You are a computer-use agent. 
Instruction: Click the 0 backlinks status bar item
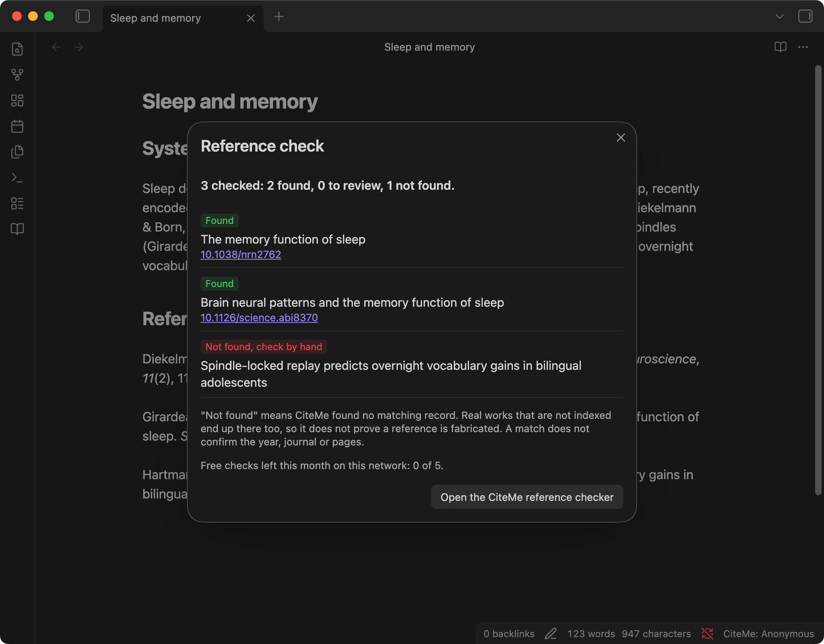tap(509, 634)
